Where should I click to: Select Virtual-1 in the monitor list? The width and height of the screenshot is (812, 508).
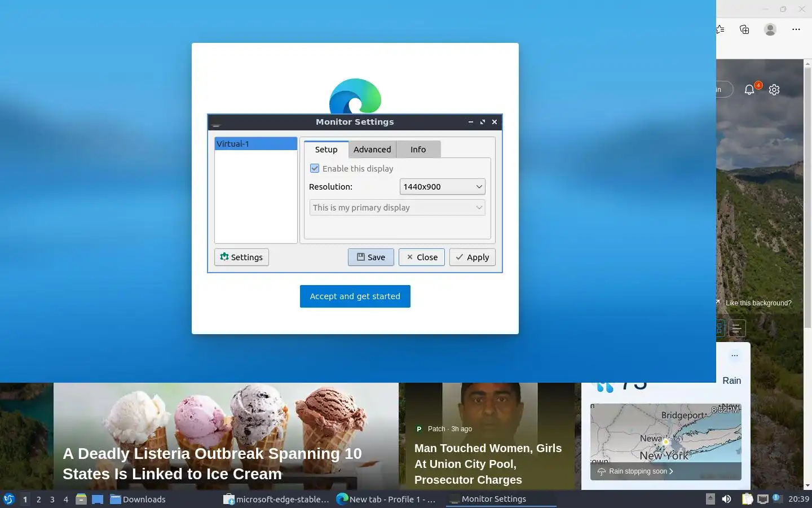pos(255,144)
